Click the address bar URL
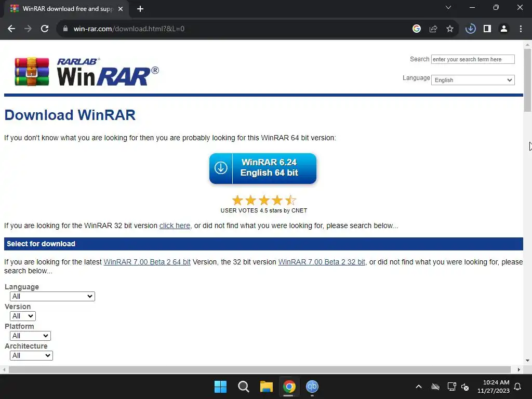The image size is (532, 399). tap(129, 29)
